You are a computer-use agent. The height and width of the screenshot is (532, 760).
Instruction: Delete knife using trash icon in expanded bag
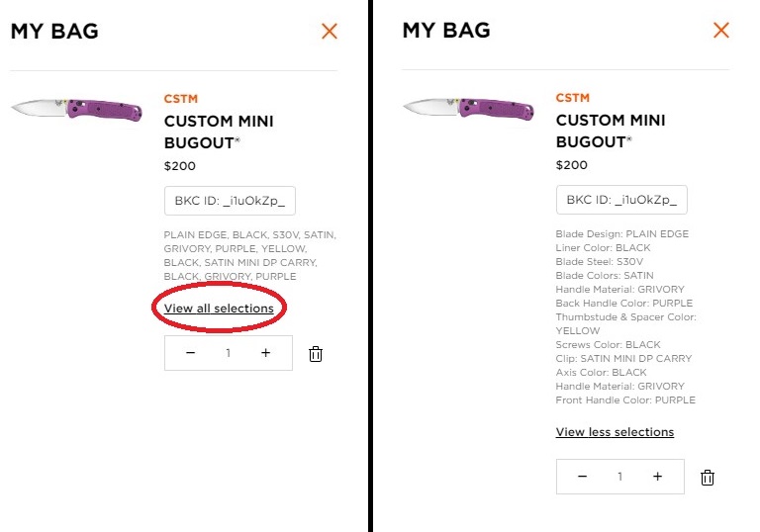pos(708,478)
